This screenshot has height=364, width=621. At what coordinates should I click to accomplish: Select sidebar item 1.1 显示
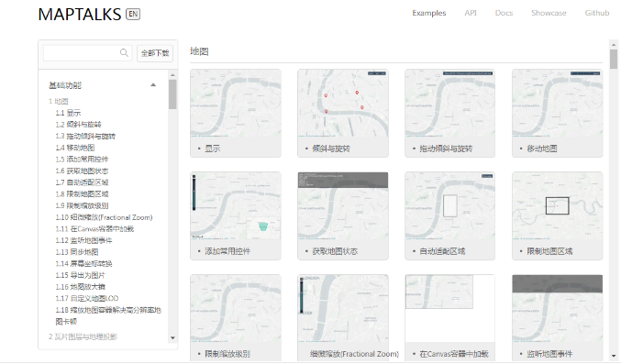pos(68,113)
